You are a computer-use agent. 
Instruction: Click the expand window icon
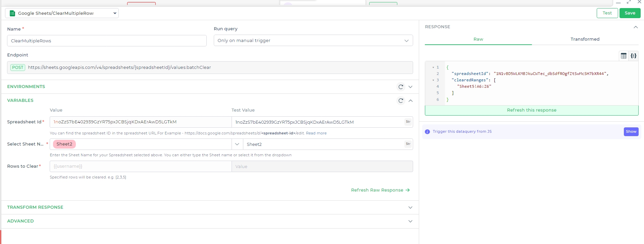point(629,2)
